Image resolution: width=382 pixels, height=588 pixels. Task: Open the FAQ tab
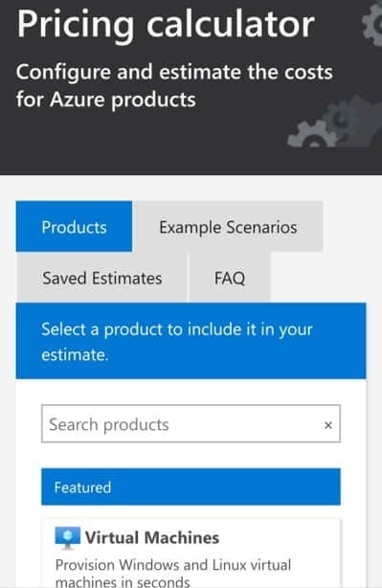(230, 278)
